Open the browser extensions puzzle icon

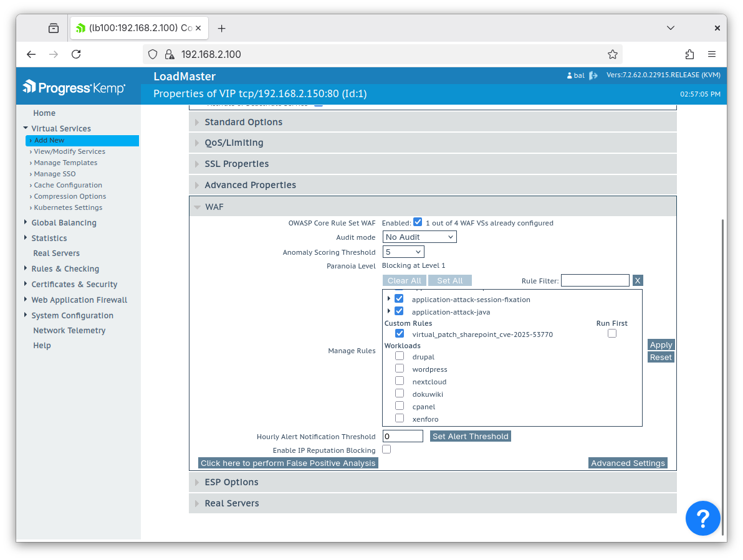[689, 54]
